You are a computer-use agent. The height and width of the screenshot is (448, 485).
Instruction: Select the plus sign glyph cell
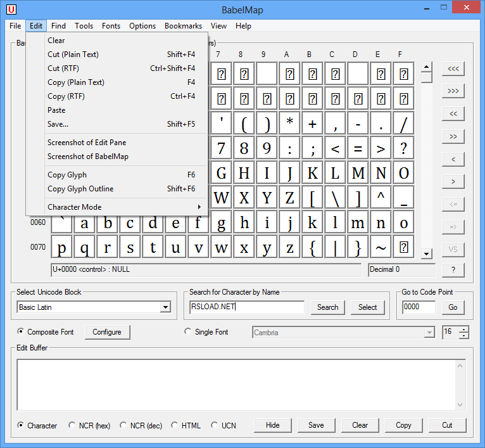point(312,123)
